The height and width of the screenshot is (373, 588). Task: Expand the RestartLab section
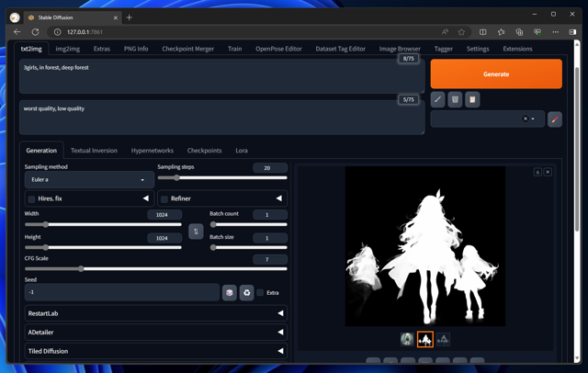coord(155,313)
